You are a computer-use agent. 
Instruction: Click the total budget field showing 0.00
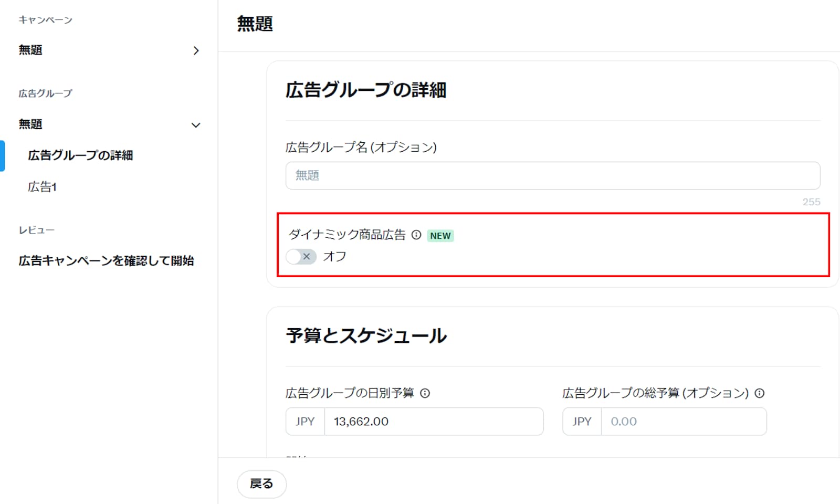683,422
